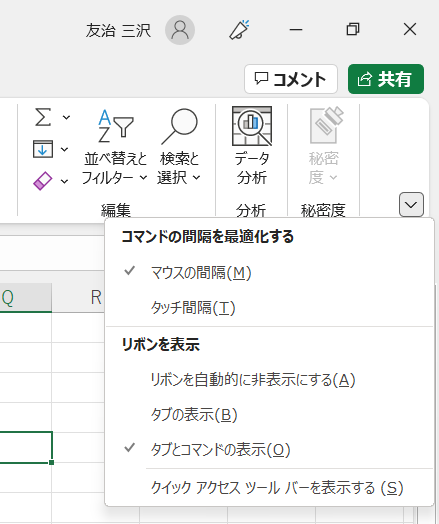Click the AutoSum sigma icon

(x=43, y=117)
